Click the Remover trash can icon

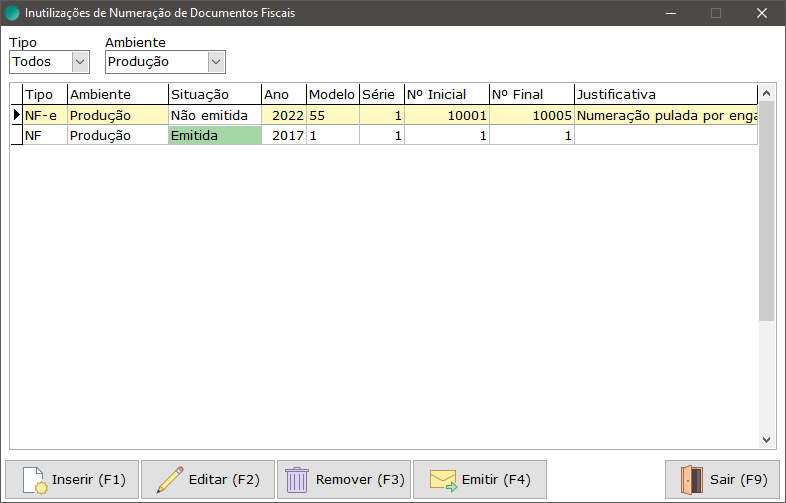click(x=297, y=480)
